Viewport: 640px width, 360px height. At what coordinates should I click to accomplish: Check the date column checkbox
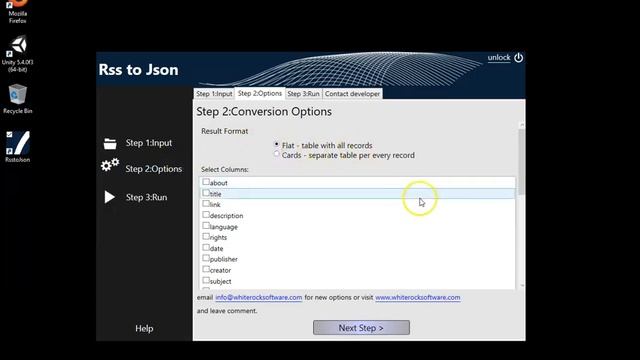[x=206, y=247]
